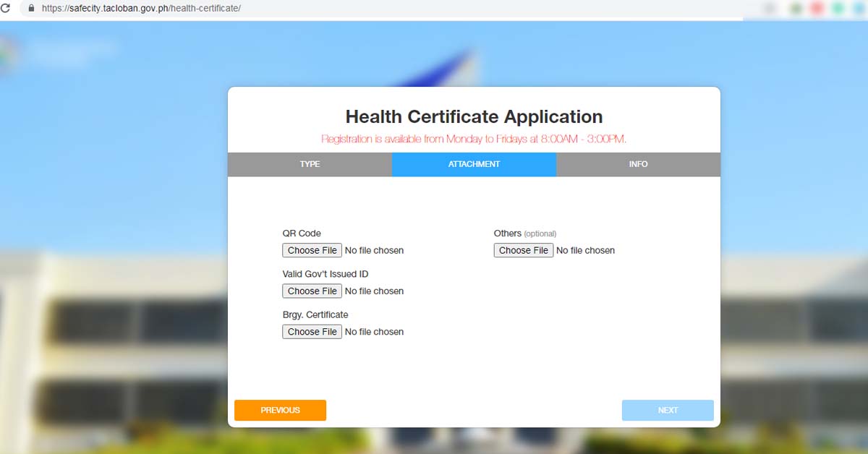The image size is (868, 454).
Task: Click the red extension icon in browser toolbar
Action: [x=816, y=8]
